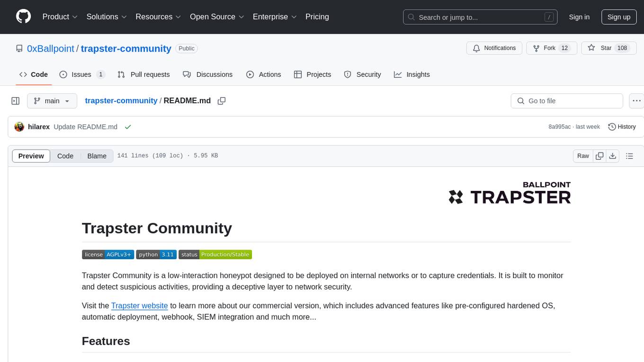Open the main branch selector dropdown

52,101
